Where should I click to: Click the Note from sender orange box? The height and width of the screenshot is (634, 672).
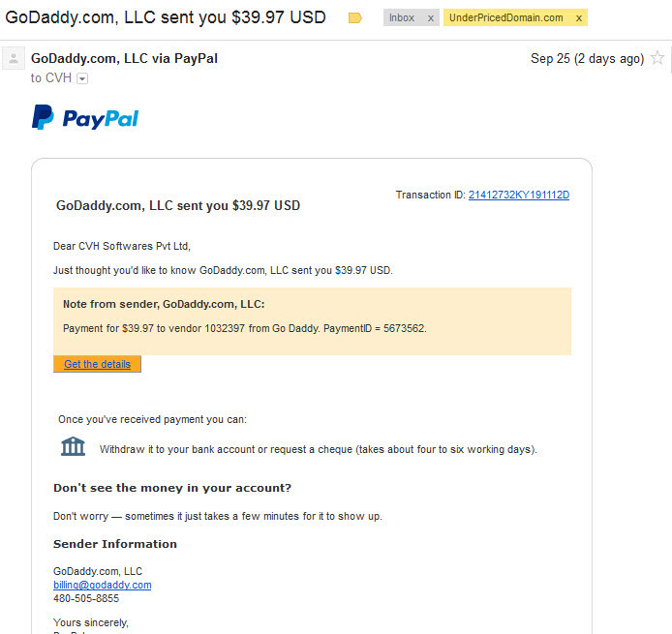[x=312, y=320]
